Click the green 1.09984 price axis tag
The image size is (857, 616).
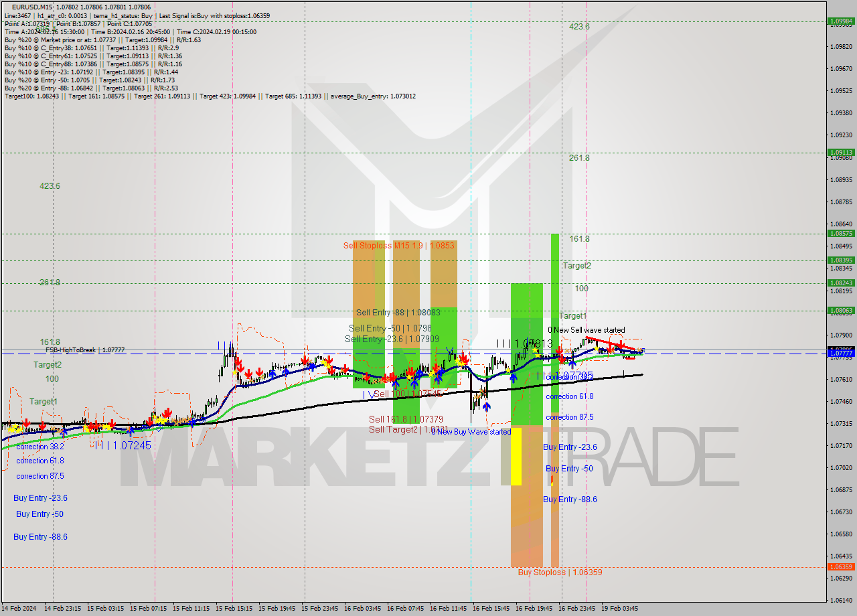pyautogui.click(x=841, y=21)
